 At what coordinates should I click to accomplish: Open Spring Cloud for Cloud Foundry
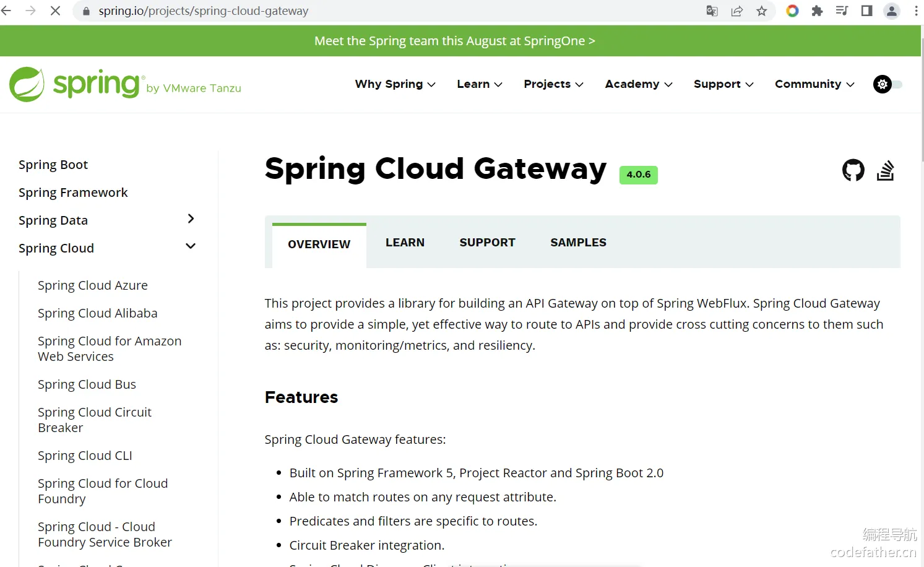[x=103, y=491]
